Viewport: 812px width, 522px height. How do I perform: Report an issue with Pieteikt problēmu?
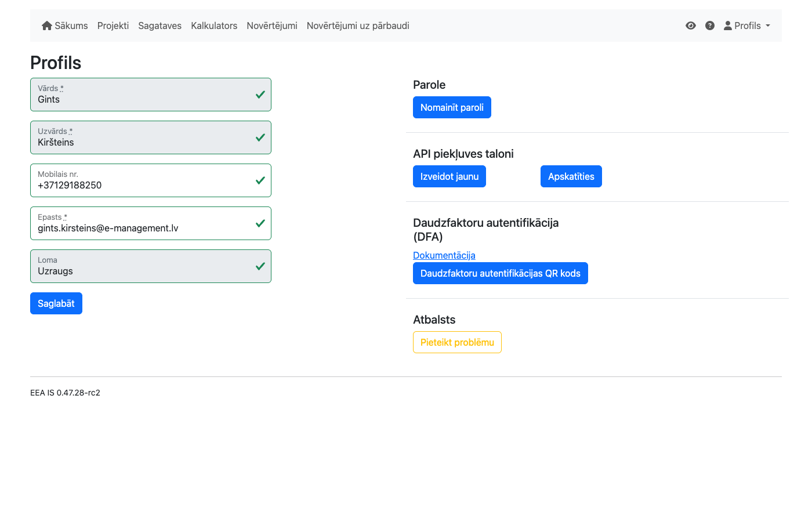(457, 342)
